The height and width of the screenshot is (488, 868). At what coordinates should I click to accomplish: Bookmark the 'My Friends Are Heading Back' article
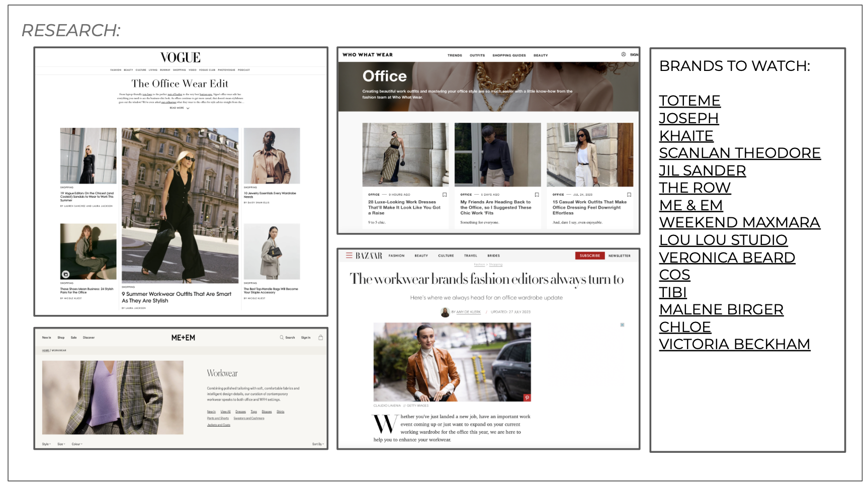pos(537,195)
